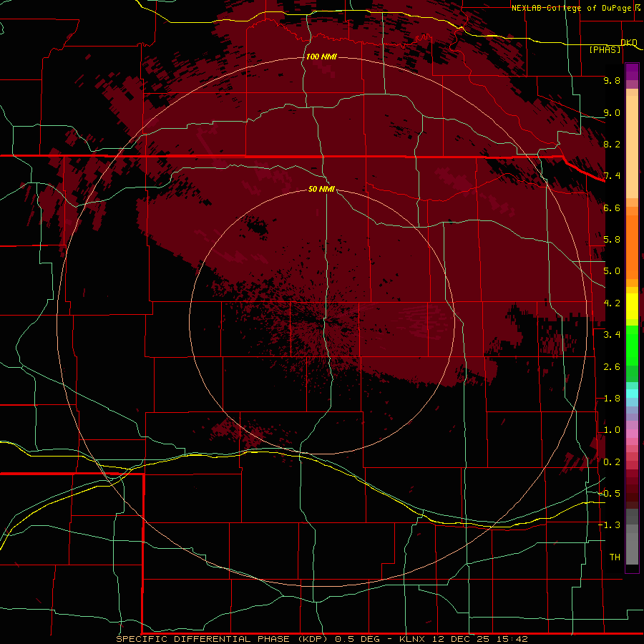Click the 0.2 scale value

pyautogui.click(x=612, y=462)
